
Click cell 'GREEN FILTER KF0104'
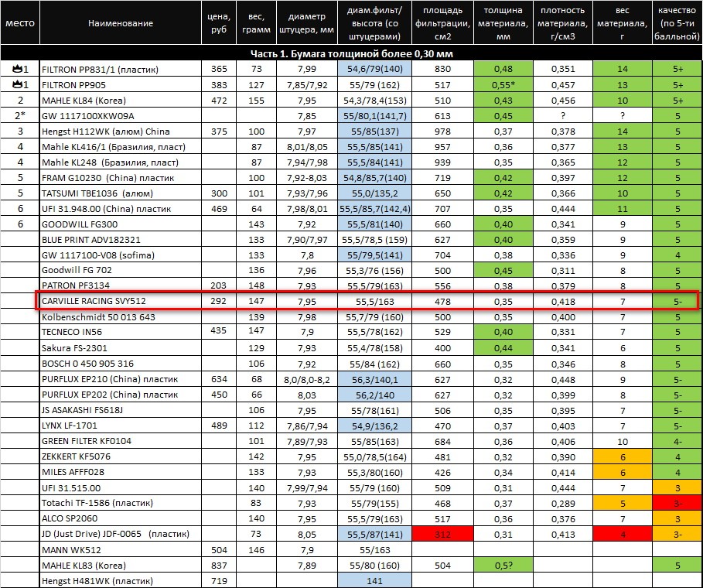coord(121,441)
